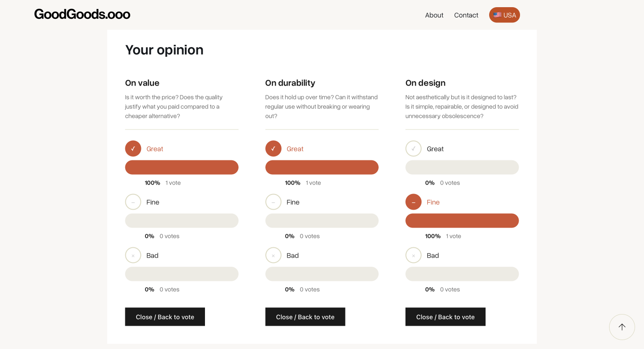Screen dimensions: 644x349
Task: Select the Great checkmark icon under On value
Action: (133, 148)
